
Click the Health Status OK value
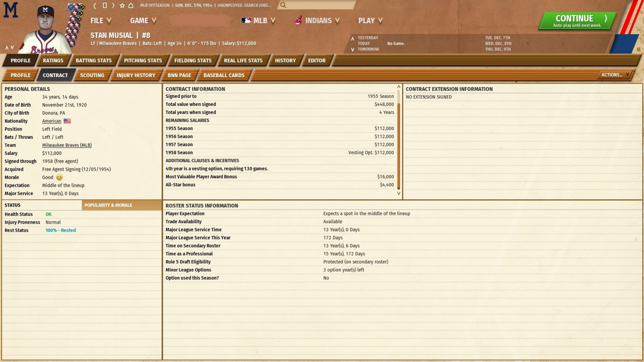[49, 214]
